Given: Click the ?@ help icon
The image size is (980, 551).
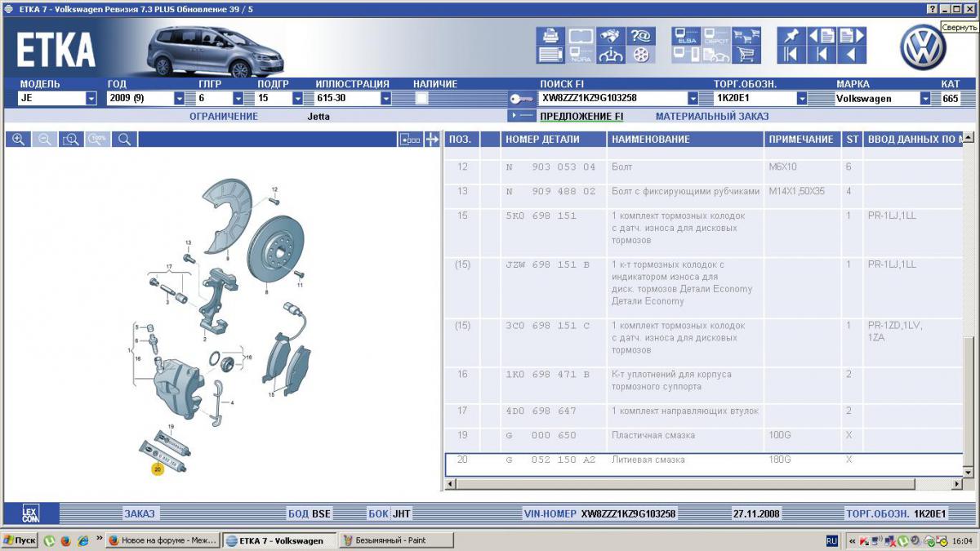Looking at the screenshot, I should (x=640, y=36).
